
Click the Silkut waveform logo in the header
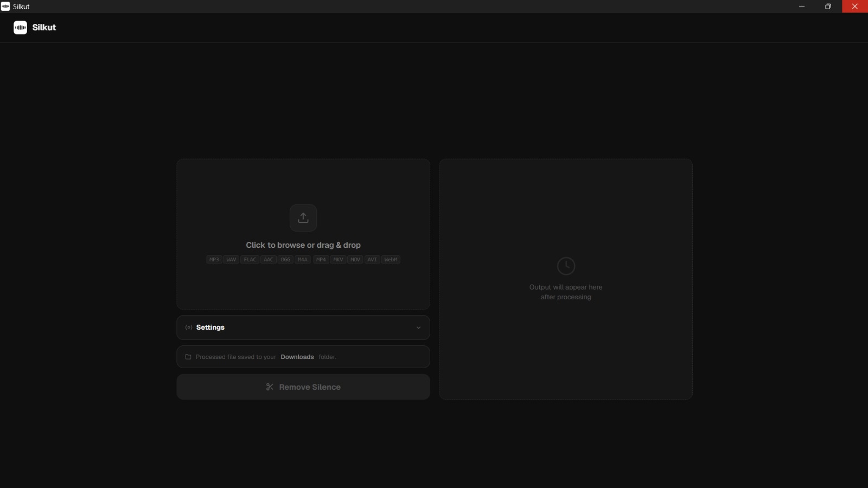pos(20,27)
